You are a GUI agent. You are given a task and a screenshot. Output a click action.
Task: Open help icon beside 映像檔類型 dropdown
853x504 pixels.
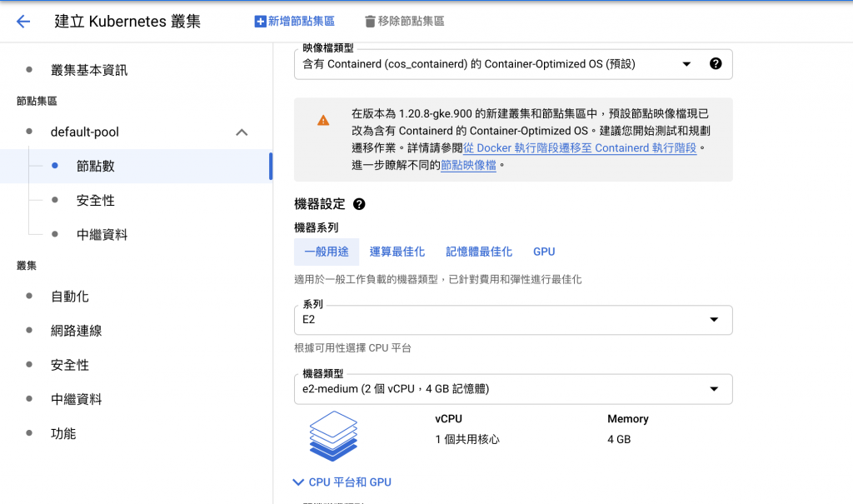click(716, 63)
